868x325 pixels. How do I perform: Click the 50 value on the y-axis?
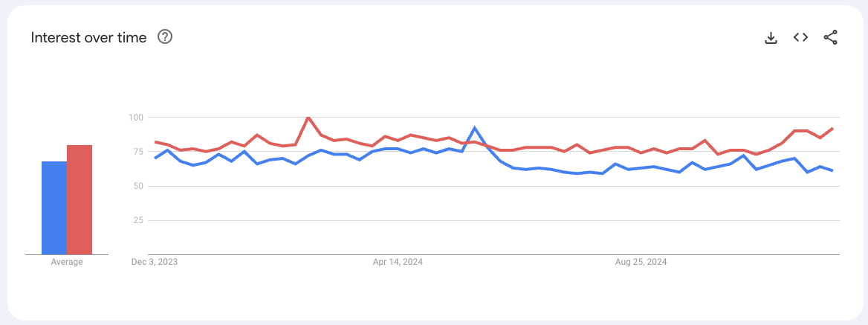137,186
